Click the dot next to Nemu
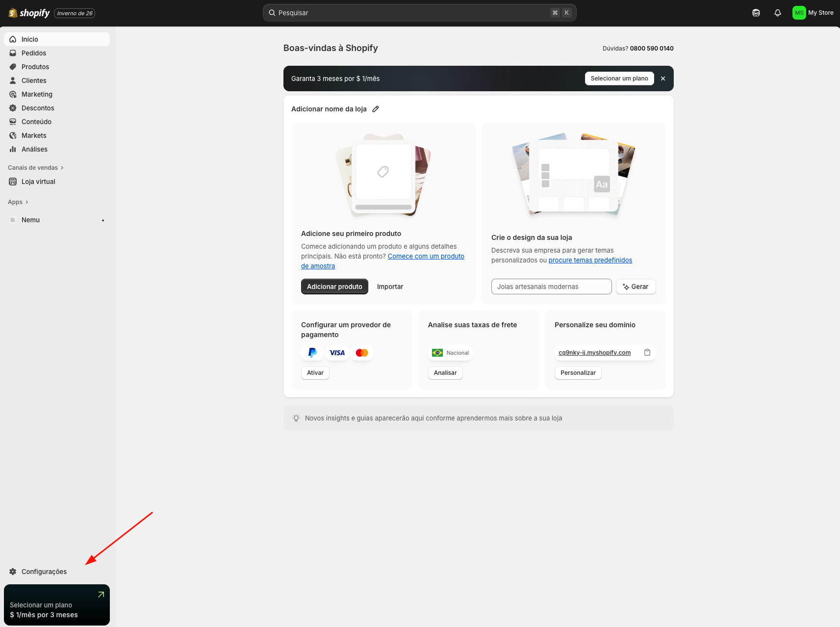Image resolution: width=840 pixels, height=627 pixels. tap(103, 220)
